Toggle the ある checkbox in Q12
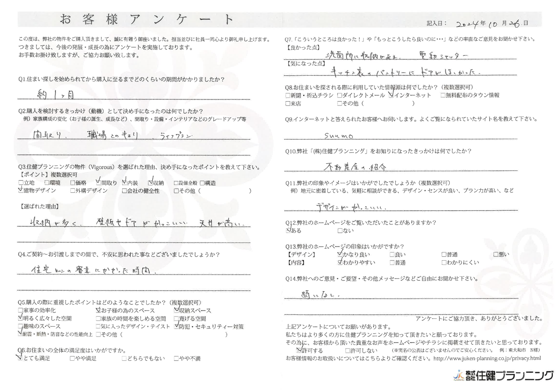This screenshot has width=560, height=392. tap(288, 231)
